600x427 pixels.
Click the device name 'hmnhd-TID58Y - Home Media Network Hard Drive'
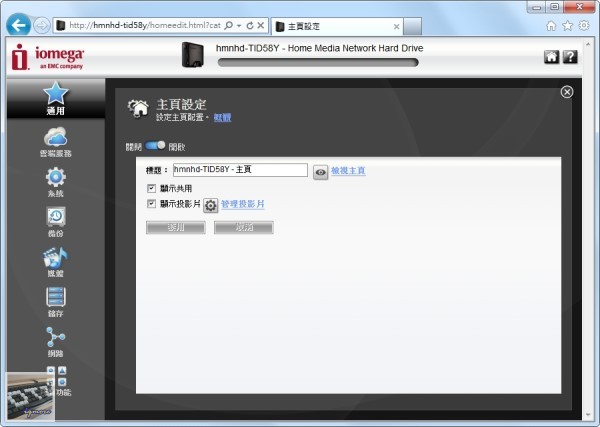coord(320,48)
